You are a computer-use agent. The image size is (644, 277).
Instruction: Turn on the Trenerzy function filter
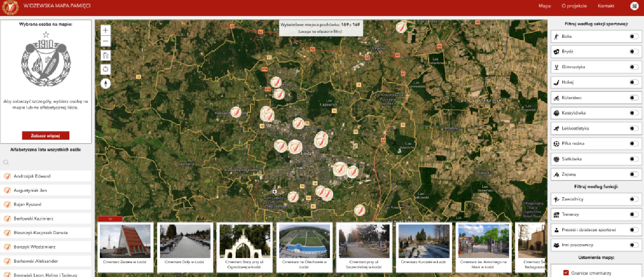634,215
